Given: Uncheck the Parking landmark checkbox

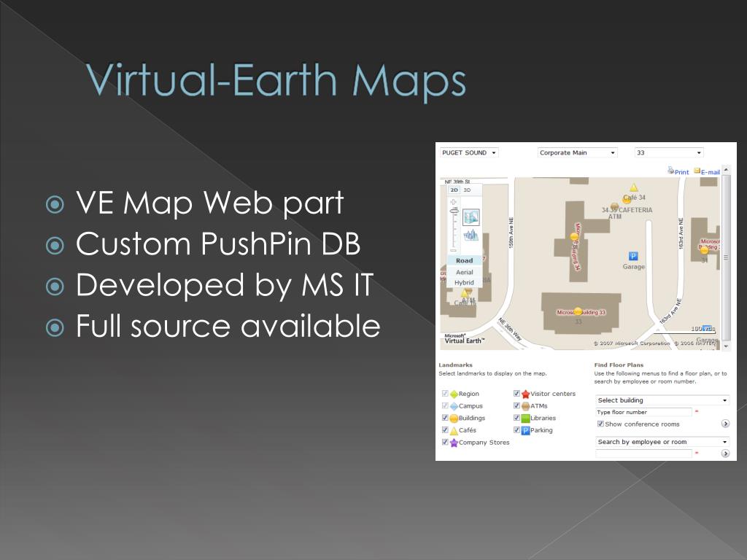Looking at the screenshot, I should (516, 429).
